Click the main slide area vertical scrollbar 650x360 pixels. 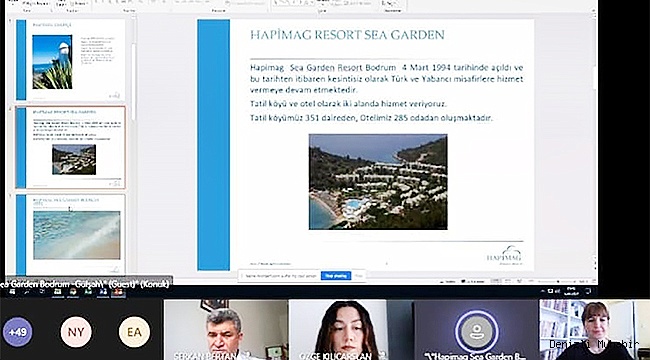pyautogui.click(x=595, y=79)
